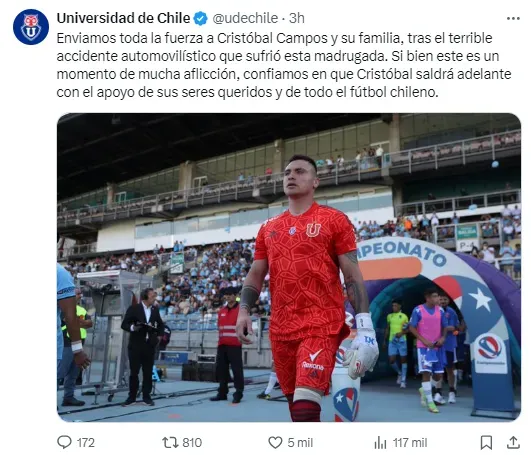Image resolution: width=531 pixels, height=455 pixels.
Task: Click the reply speech bubble icon
Action: pyautogui.click(x=64, y=442)
